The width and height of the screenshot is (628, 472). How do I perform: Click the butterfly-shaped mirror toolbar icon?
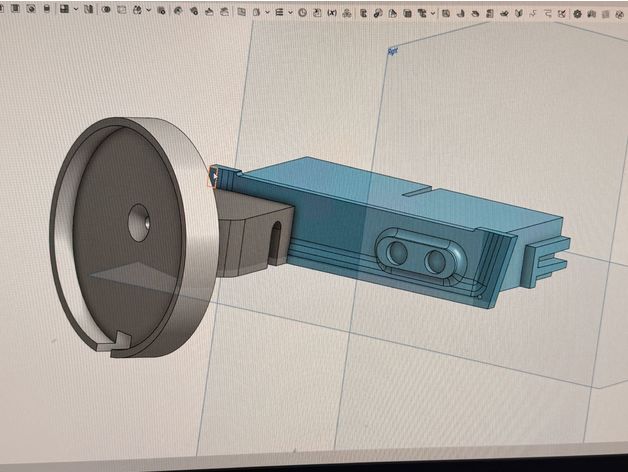519,14
